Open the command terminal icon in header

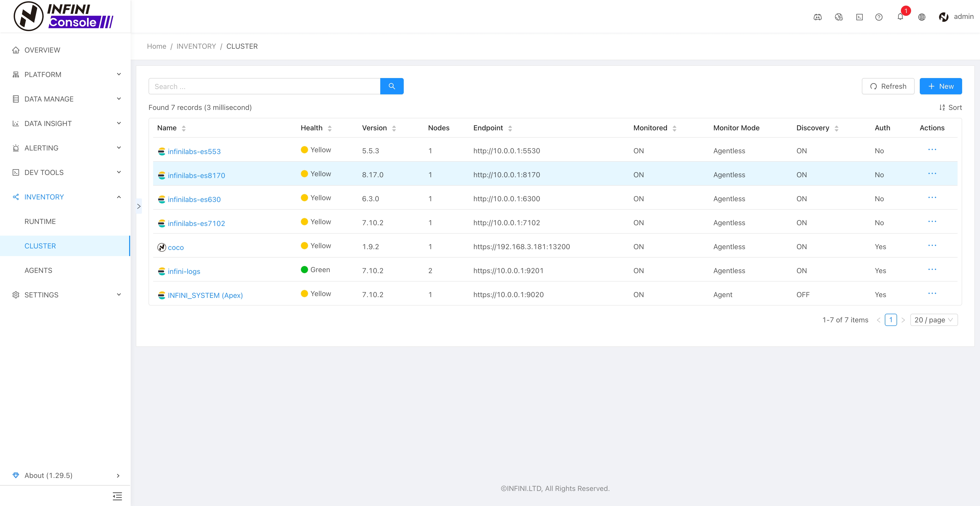click(859, 17)
